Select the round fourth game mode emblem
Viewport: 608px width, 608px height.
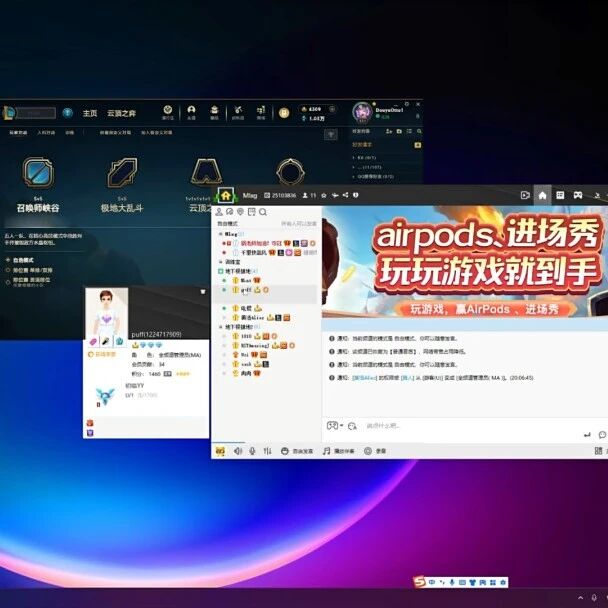tap(290, 172)
